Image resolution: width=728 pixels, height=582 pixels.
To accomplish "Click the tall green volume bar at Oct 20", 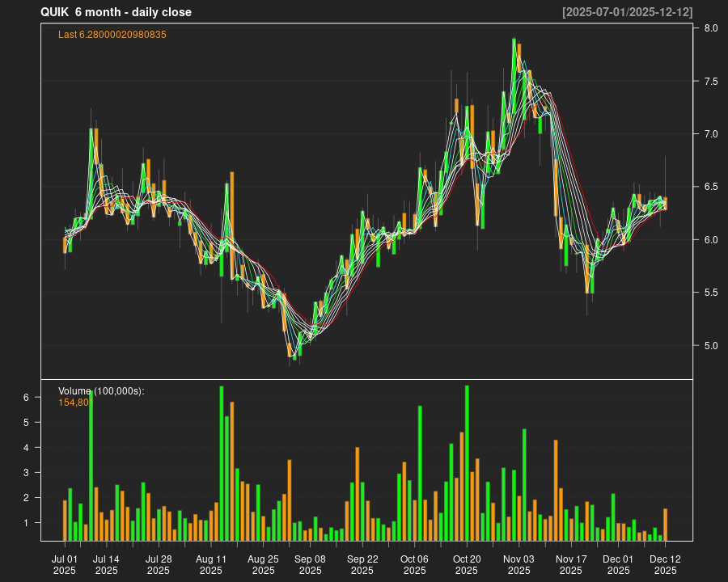I will pos(467,462).
